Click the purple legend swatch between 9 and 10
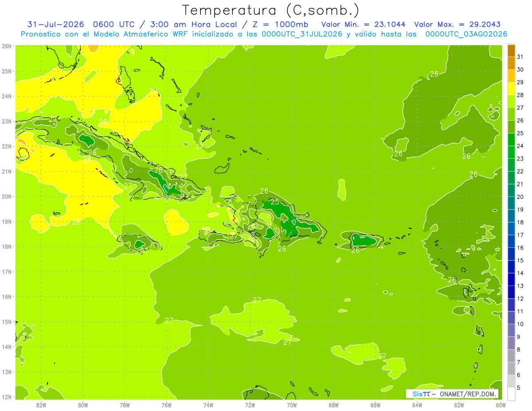This screenshot has width=532, height=411. point(511,330)
